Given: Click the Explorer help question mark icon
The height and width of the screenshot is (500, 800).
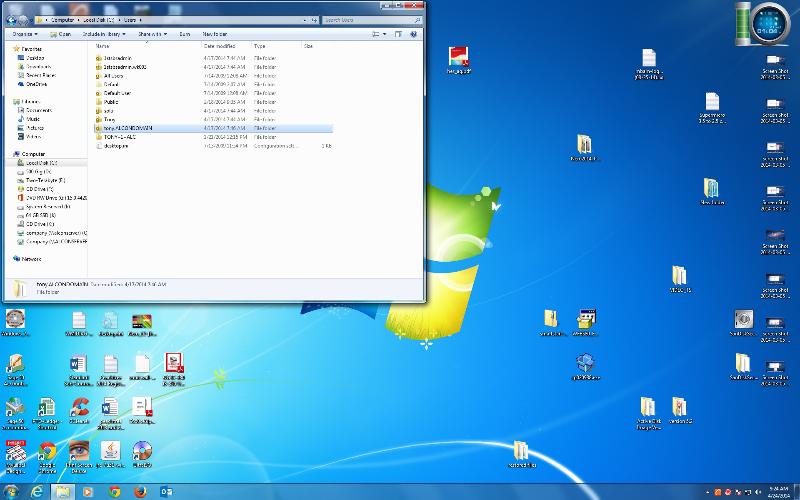Looking at the screenshot, I should click(x=413, y=34).
